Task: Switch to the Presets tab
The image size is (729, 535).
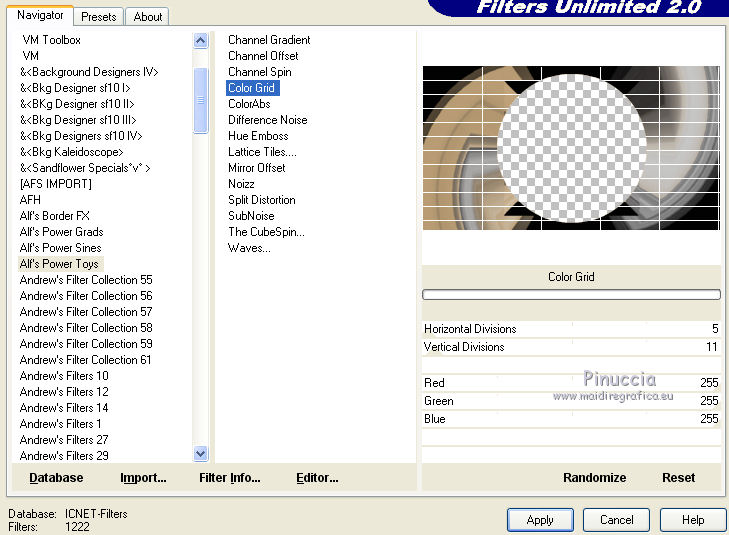Action: click(99, 17)
